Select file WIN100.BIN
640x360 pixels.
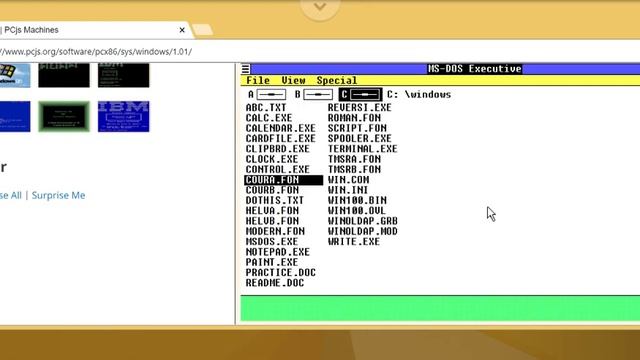(357, 200)
